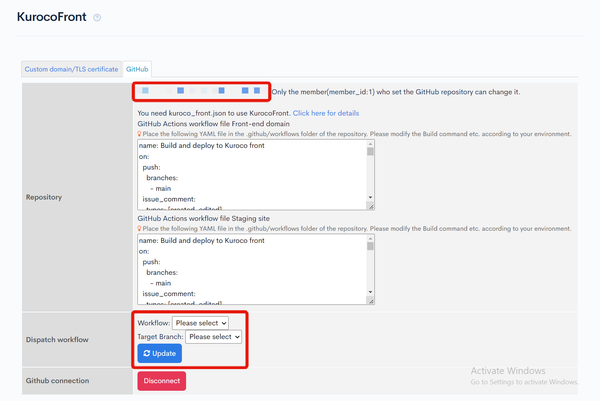The height and width of the screenshot is (401, 600).
Task: Click scrollbar thumb in Front-end domain YAML box
Action: [x=370, y=152]
